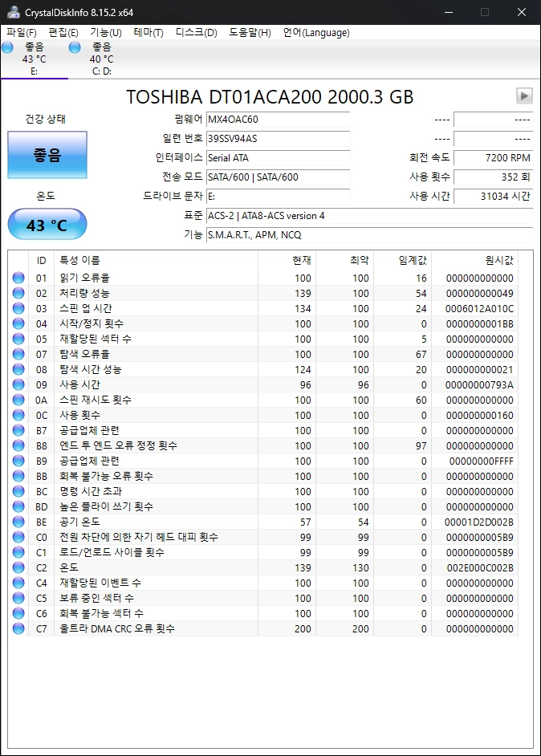Click status orb of row 02 처리량 성능
The width and height of the screenshot is (541, 756).
click(x=18, y=293)
